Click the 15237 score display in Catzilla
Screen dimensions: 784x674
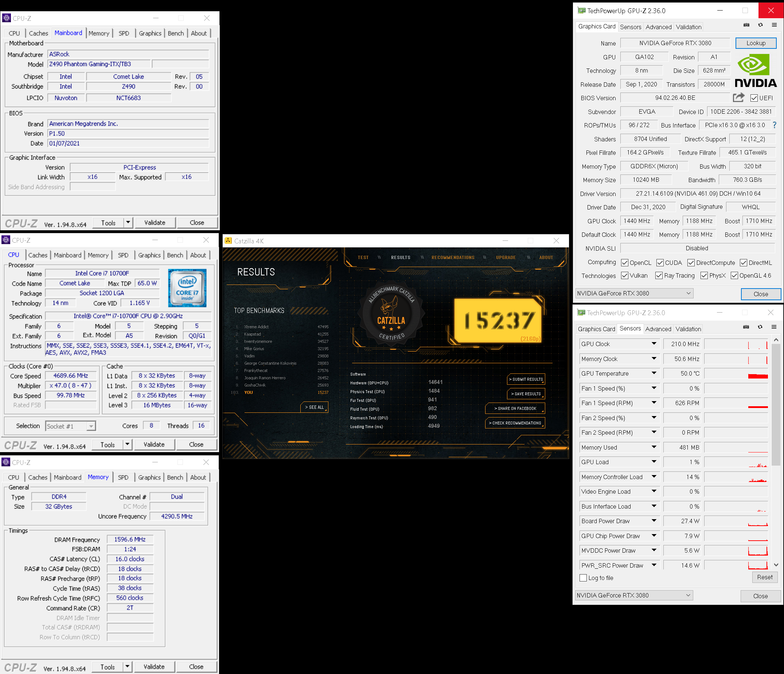(498, 321)
